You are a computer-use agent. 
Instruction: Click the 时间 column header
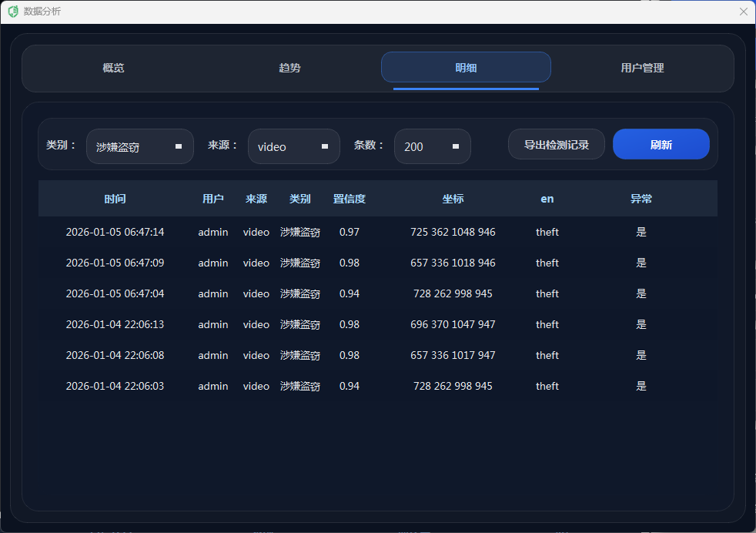(115, 199)
